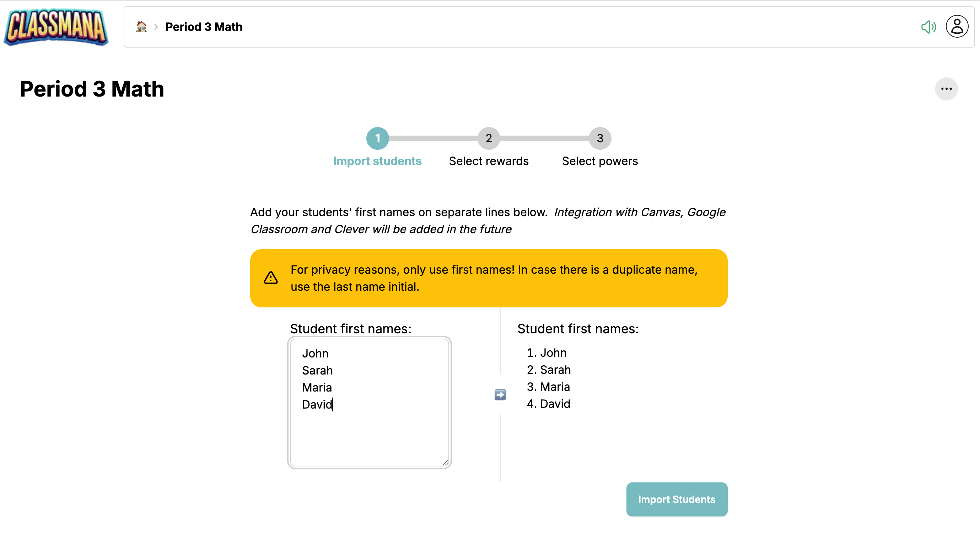Screen dimensions: 980x536
Task: Select step 1 circle
Action: (x=377, y=138)
